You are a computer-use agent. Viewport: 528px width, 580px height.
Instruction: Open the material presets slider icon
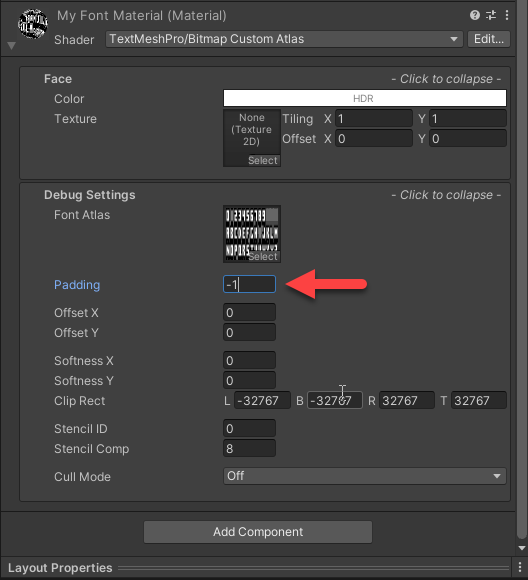(491, 15)
